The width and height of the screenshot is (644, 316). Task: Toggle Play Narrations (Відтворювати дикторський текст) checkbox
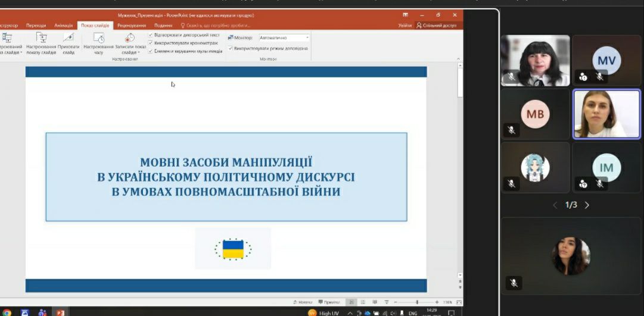pyautogui.click(x=150, y=35)
